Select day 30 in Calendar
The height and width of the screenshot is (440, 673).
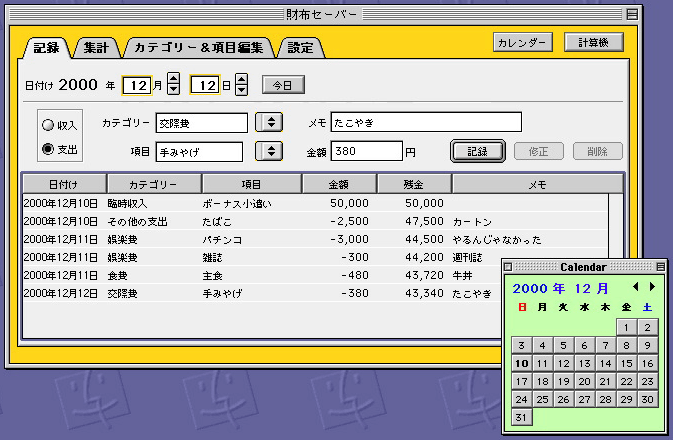click(x=648, y=399)
